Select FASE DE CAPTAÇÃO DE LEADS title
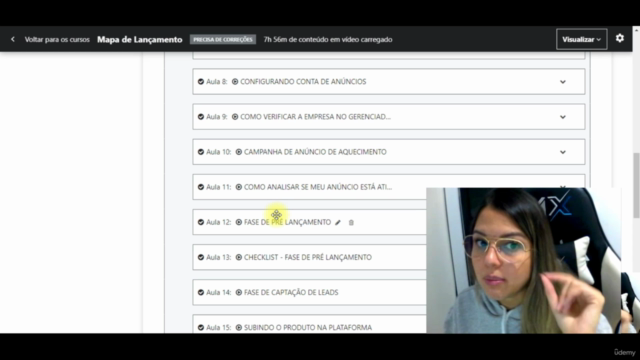Viewport: 640px width, 360px height. (x=291, y=292)
